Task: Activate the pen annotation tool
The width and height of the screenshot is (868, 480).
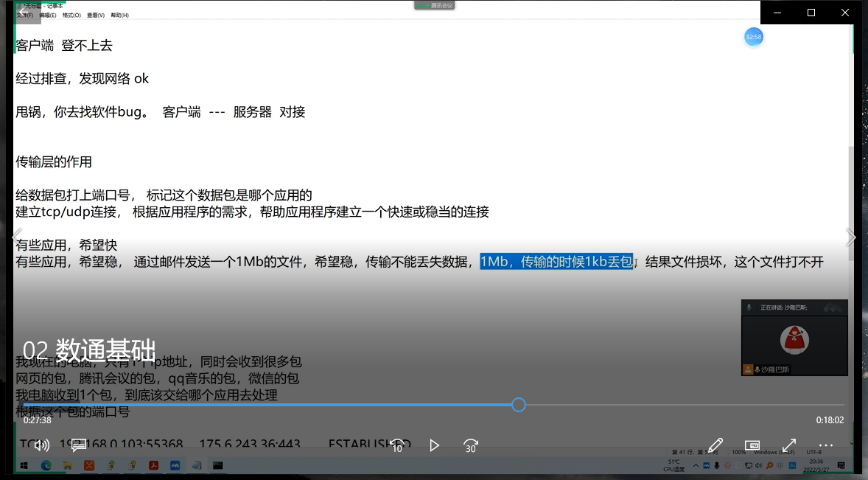Action: (x=714, y=445)
